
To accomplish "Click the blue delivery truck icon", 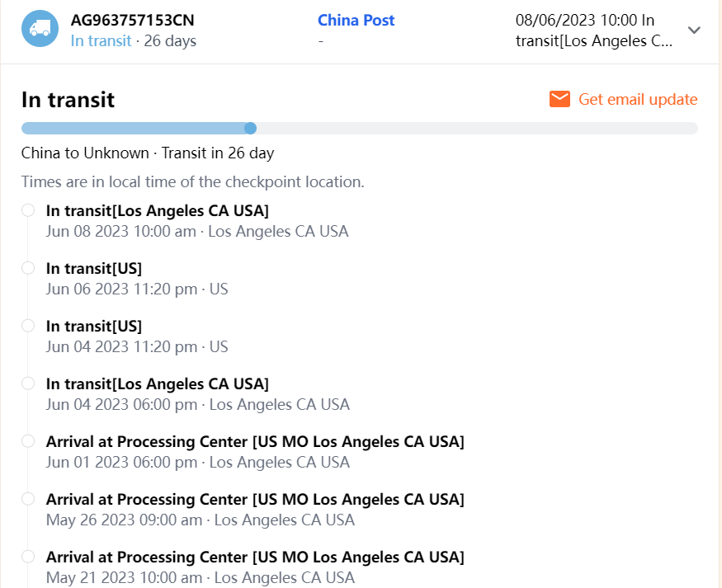I will (40, 29).
